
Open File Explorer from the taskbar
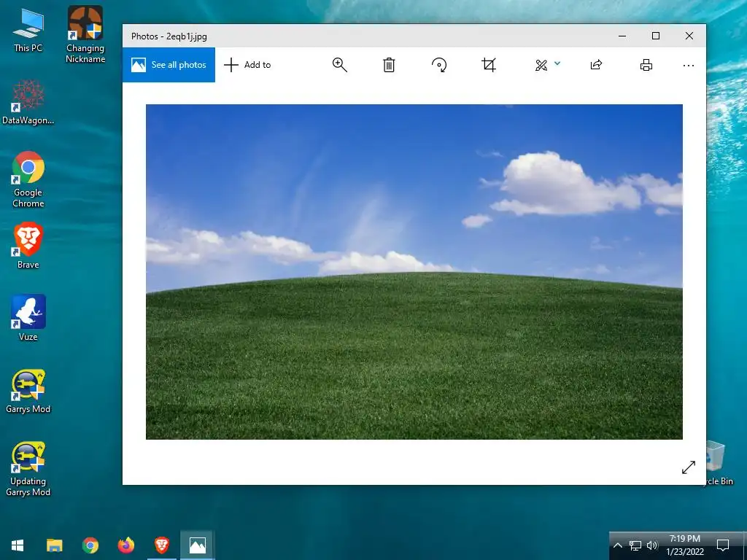pos(54,545)
